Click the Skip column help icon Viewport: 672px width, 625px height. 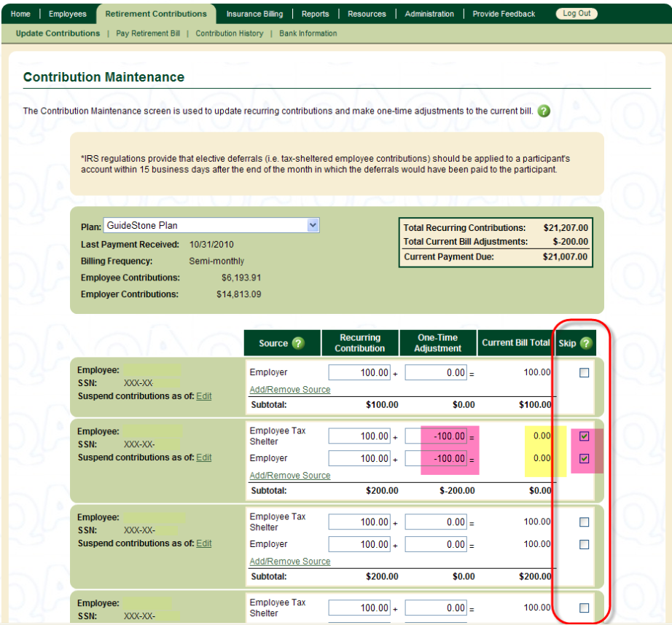point(585,343)
